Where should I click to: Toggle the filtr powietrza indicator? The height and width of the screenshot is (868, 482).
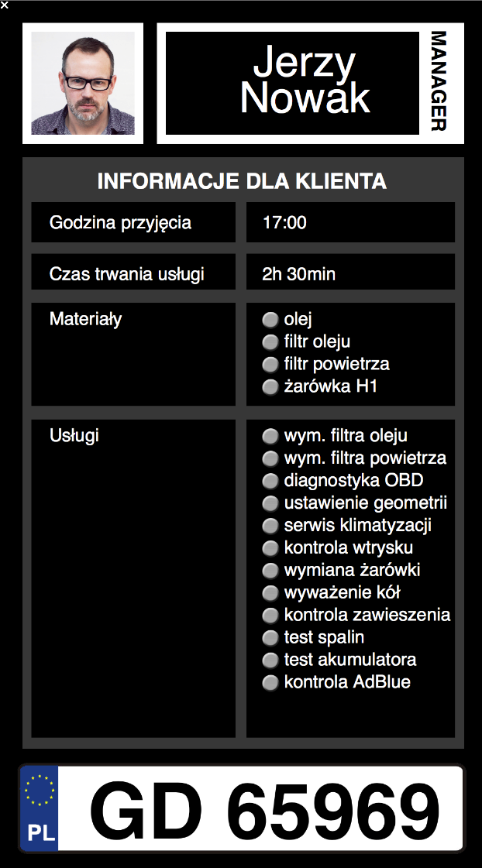pos(270,364)
